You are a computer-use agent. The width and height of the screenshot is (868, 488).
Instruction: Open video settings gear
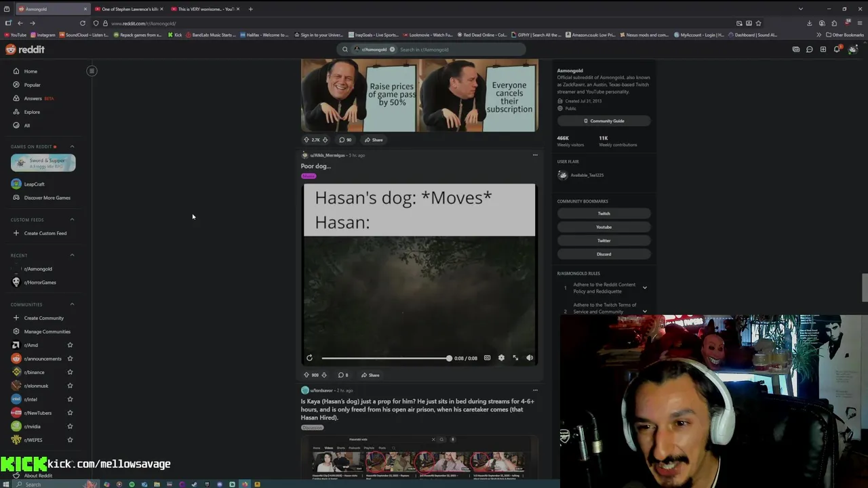pyautogui.click(x=501, y=358)
